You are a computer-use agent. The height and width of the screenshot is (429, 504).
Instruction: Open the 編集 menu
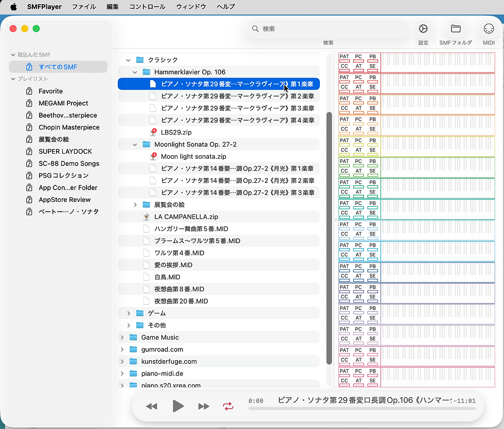point(113,7)
